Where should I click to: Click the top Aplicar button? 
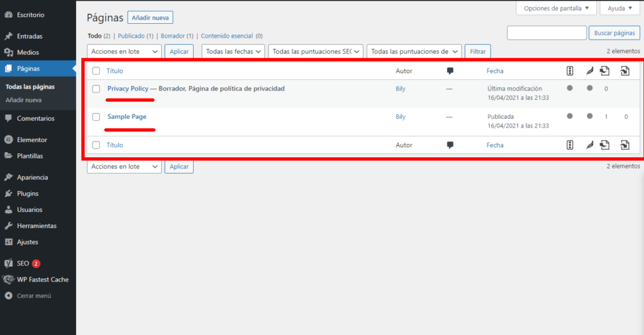[179, 52]
